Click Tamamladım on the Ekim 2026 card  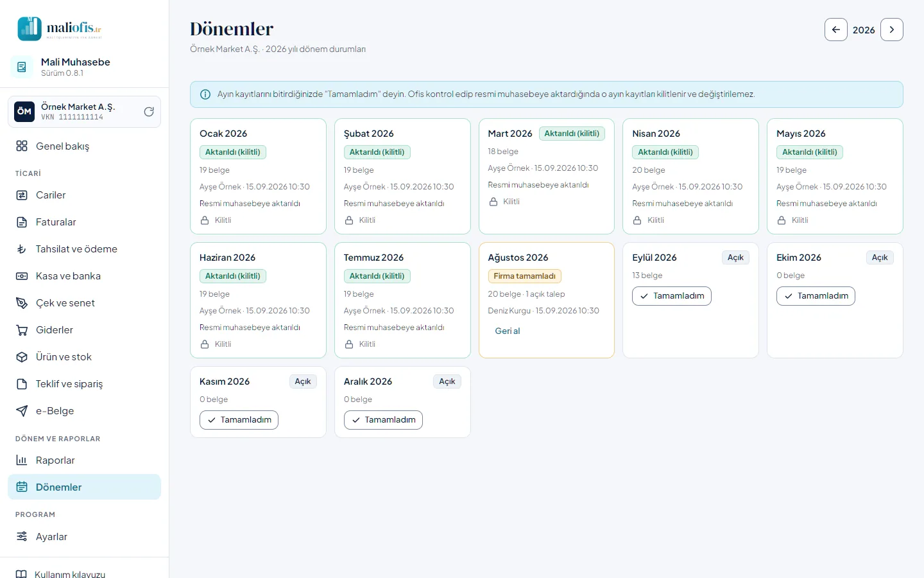pos(816,296)
